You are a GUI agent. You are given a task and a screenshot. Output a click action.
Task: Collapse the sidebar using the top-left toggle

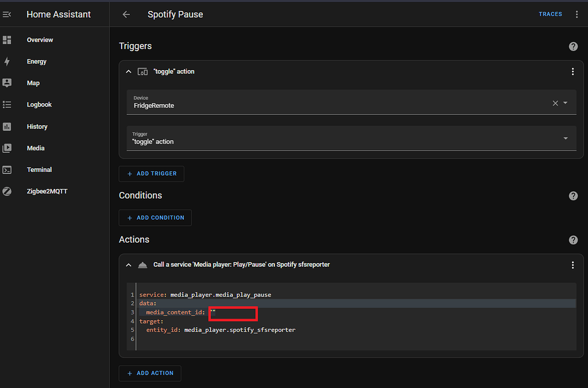pyautogui.click(x=6, y=14)
